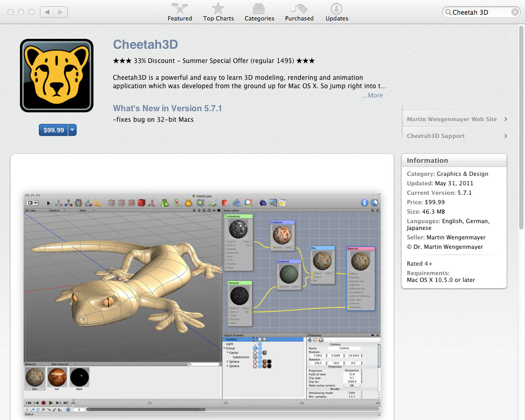The image size is (525, 420).
Task: Click the Cheetah3D gecko screenshot preview
Action: pyautogui.click(x=202, y=305)
